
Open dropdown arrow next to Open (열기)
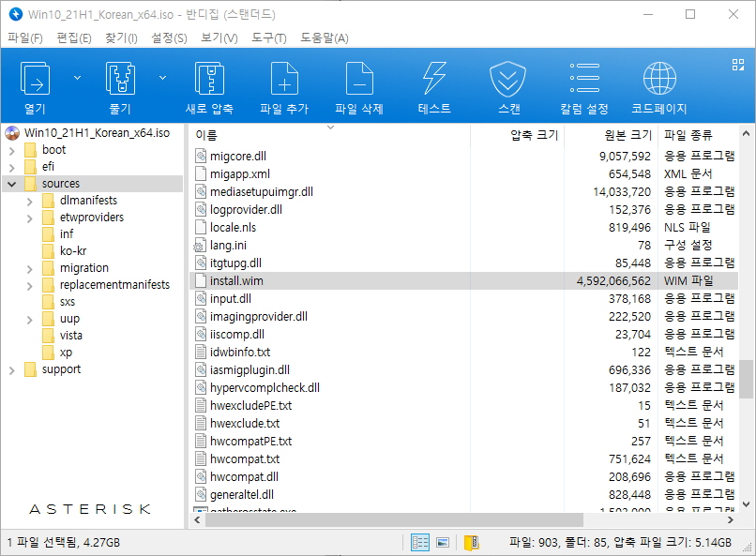click(77, 78)
